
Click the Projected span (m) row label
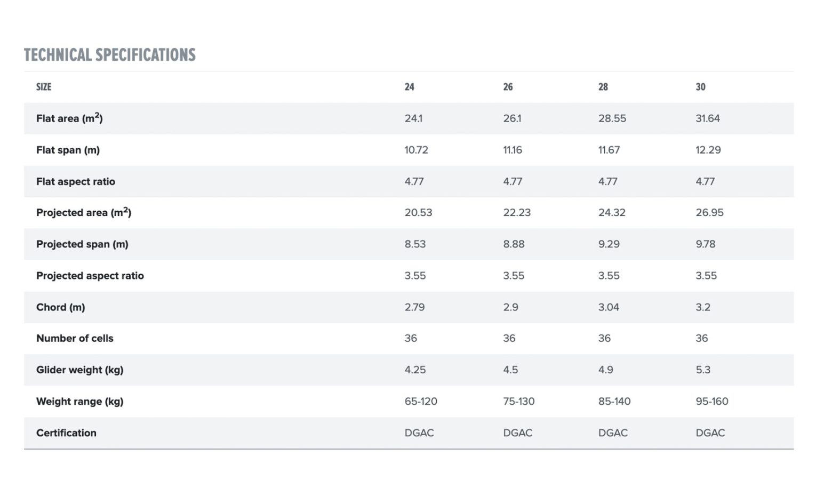[x=82, y=244]
